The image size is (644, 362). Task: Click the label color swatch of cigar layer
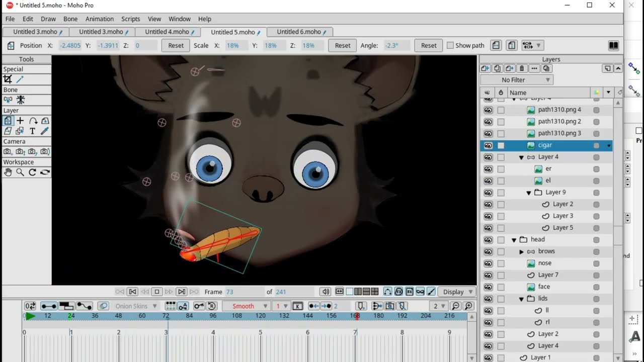pos(596,145)
